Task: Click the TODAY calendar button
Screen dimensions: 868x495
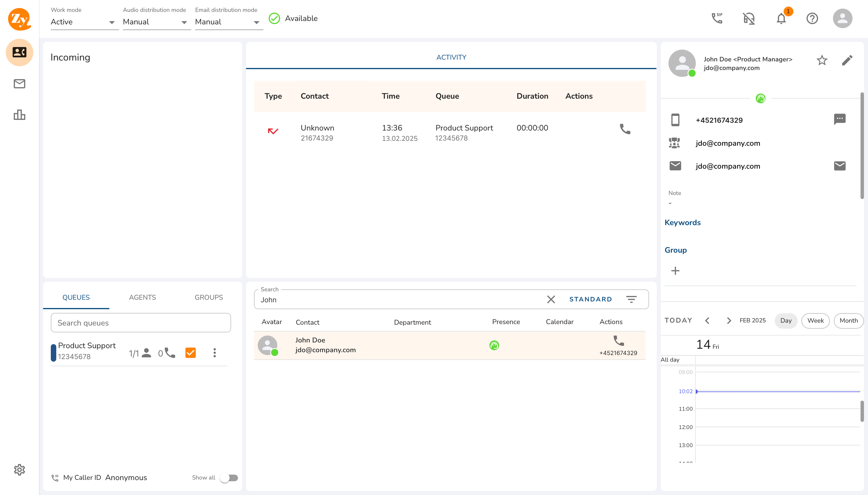Action: 678,320
